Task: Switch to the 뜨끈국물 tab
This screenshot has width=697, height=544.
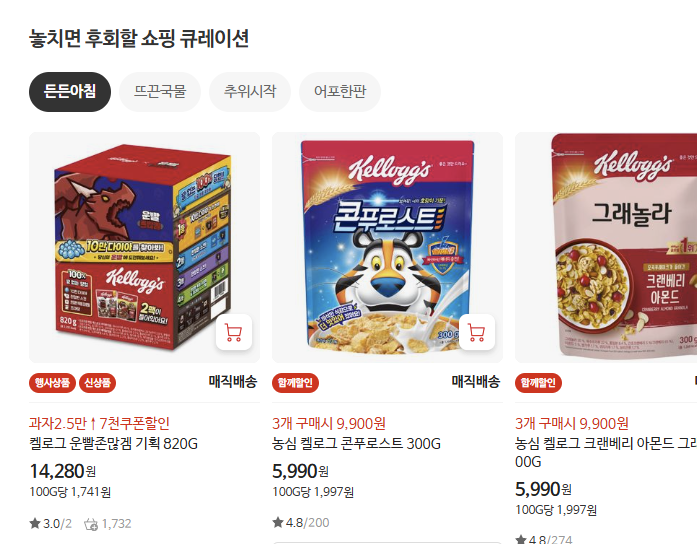Action: [x=160, y=92]
